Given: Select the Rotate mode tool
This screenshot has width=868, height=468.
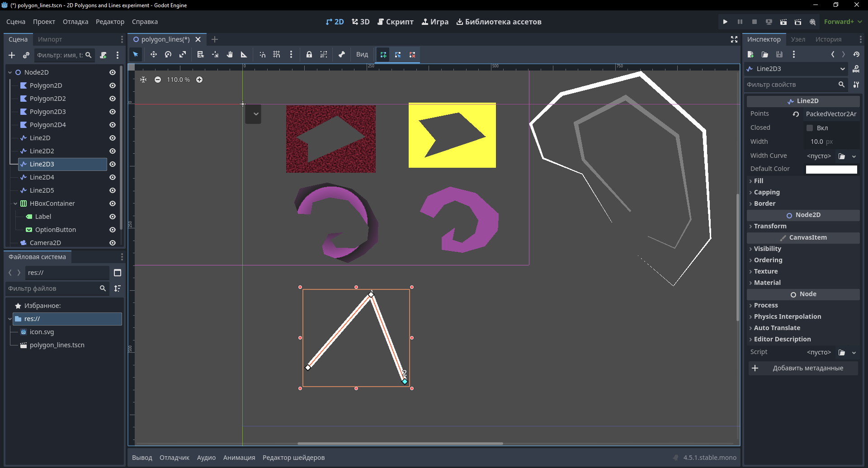Looking at the screenshot, I should [168, 54].
